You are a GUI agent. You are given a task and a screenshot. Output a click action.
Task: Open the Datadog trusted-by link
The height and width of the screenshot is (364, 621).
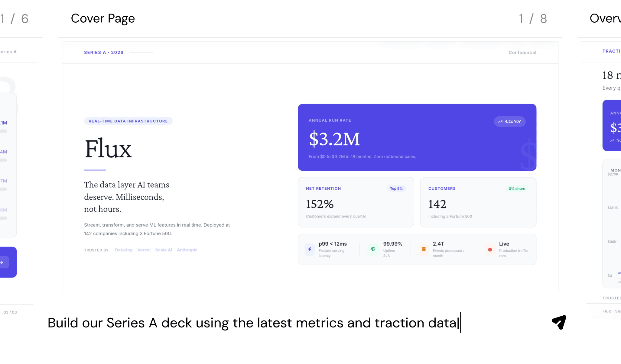(x=124, y=250)
